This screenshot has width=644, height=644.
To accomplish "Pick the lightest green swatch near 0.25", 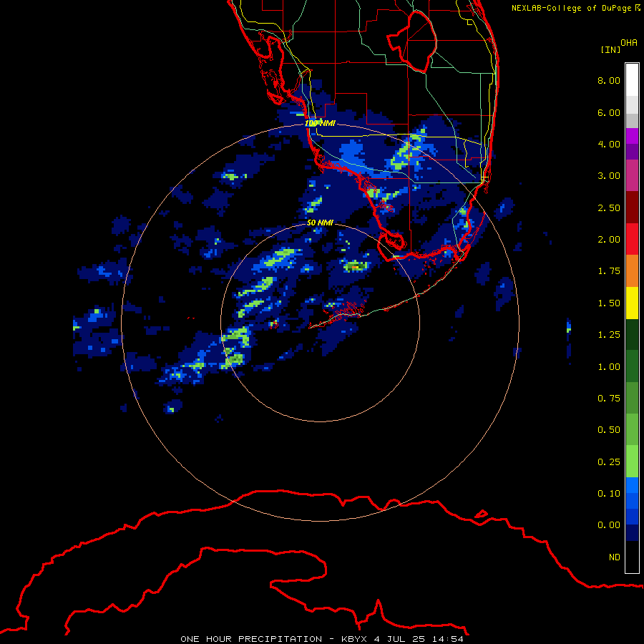I will point(632,462).
